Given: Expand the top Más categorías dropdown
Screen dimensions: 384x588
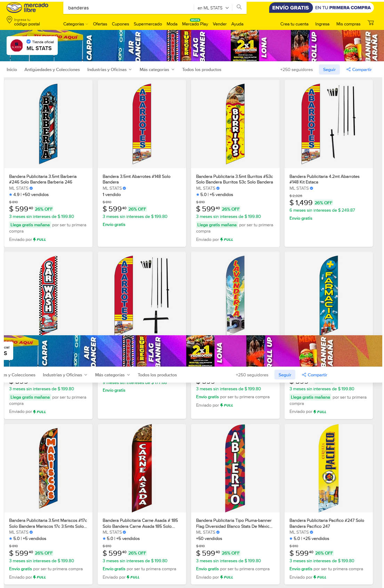Looking at the screenshot, I should pos(157,70).
